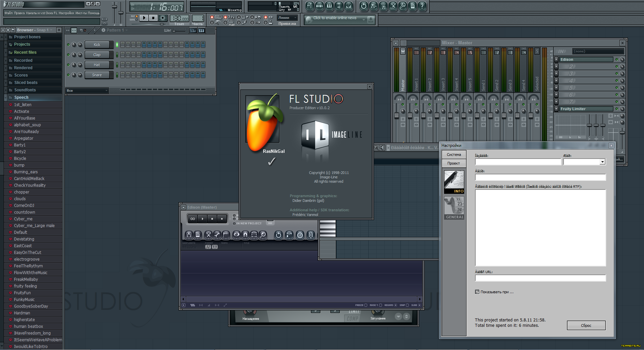This screenshot has height=350, width=644.
Task: Toggle the Snap option in Edison
Action: click(x=407, y=305)
